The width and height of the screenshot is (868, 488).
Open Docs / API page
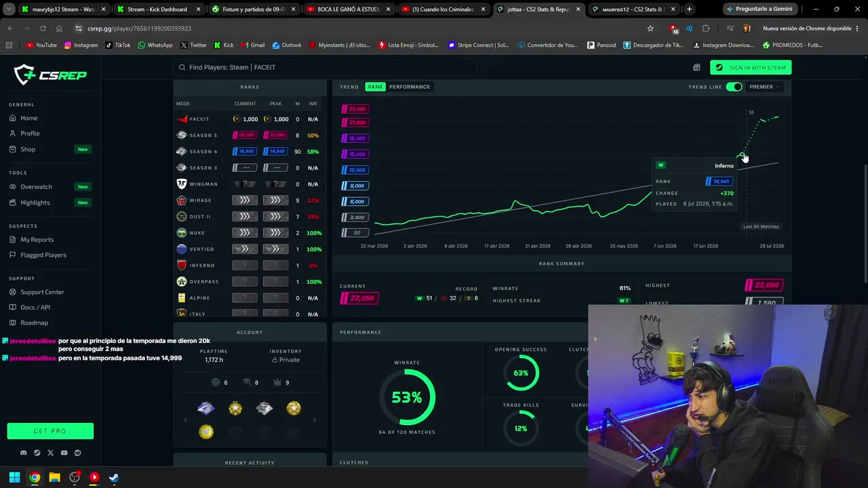click(35, 307)
